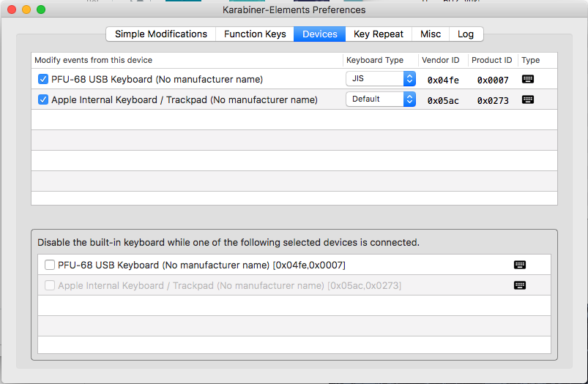Click greyed Apple Internal Keyboard [0x05ac,0x0273] checkbox
This screenshot has width=588, height=384.
(x=50, y=285)
